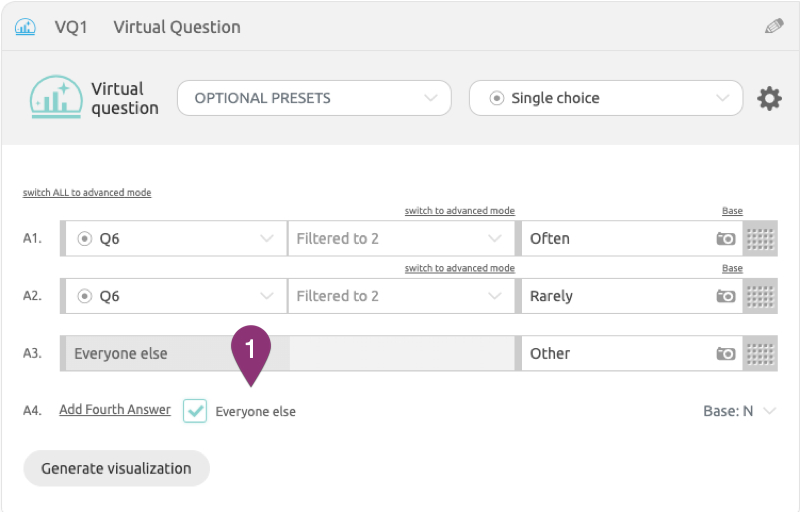Viewport: 800px width, 512px height.
Task: Open the OPTIONAL PRESETS dropdown
Action: click(314, 98)
